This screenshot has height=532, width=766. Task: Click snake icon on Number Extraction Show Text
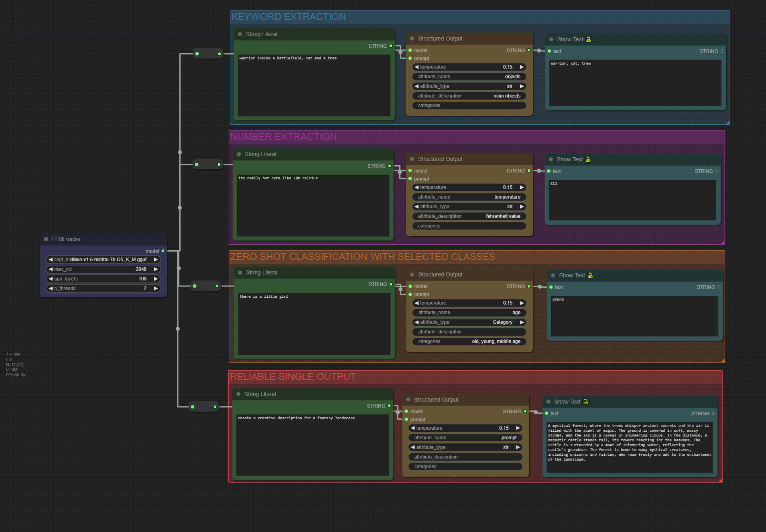click(588, 159)
